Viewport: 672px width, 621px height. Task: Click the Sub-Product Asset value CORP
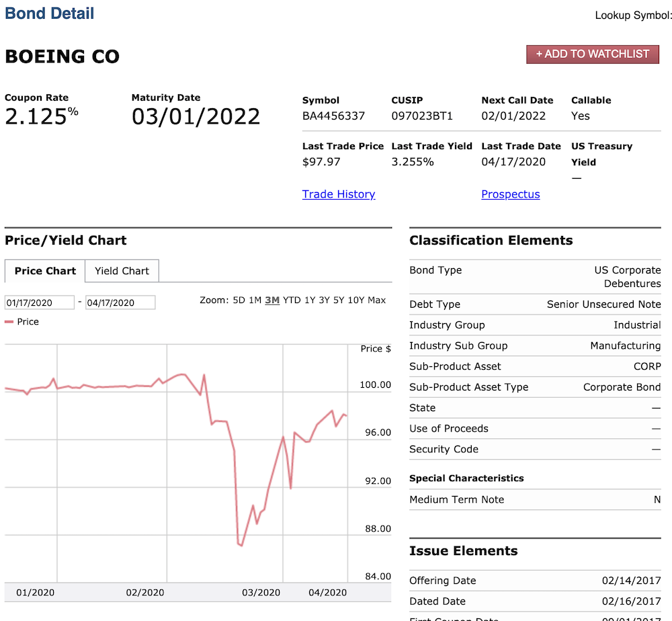[647, 367]
